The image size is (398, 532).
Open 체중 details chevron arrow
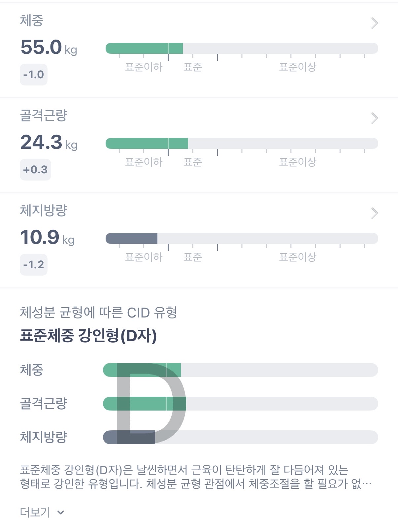[x=374, y=23]
